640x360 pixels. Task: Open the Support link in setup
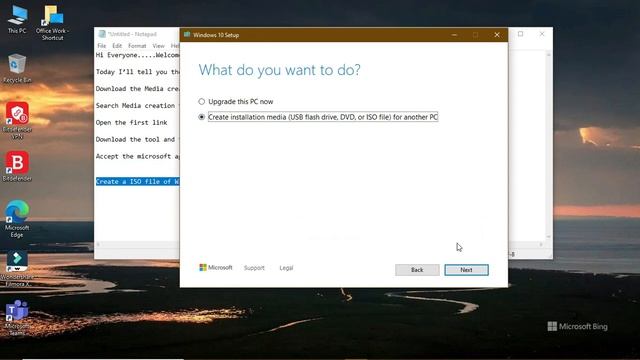254,268
